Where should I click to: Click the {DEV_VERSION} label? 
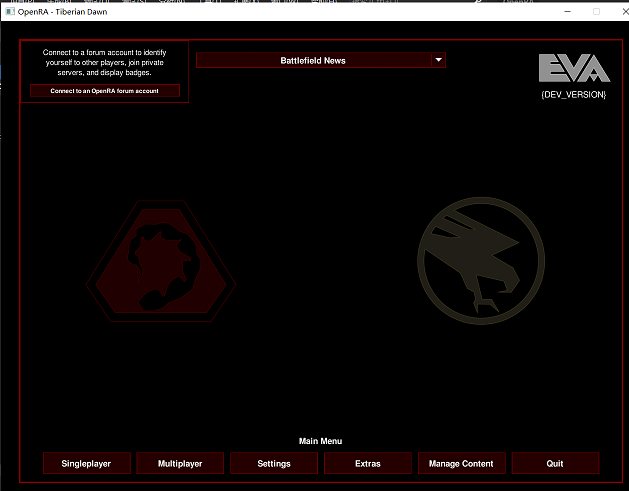[574, 95]
